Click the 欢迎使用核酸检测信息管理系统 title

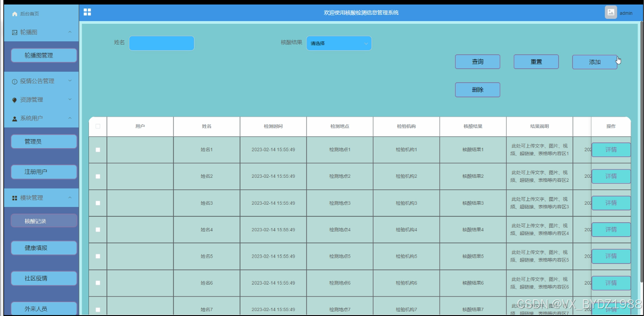(361, 13)
